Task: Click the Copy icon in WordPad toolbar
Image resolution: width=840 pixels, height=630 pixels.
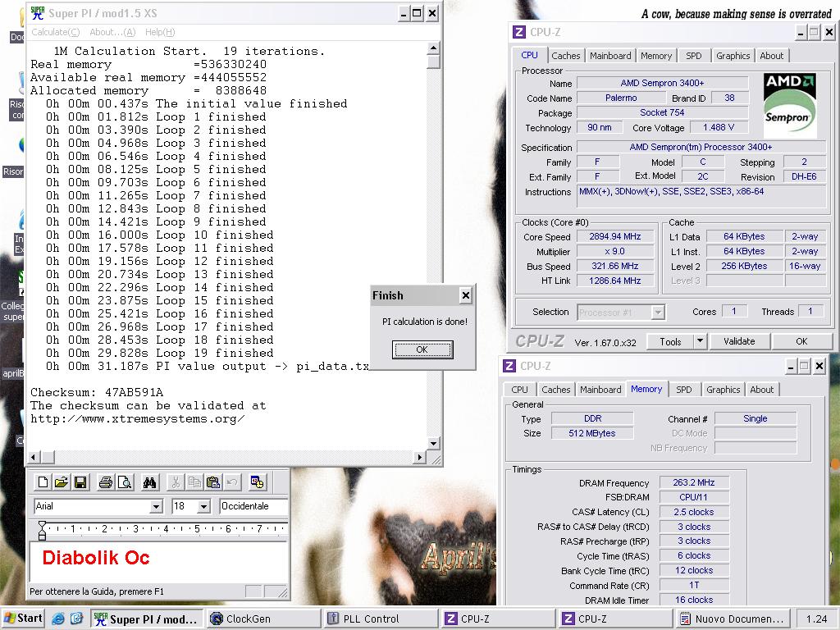Action: tap(194, 482)
